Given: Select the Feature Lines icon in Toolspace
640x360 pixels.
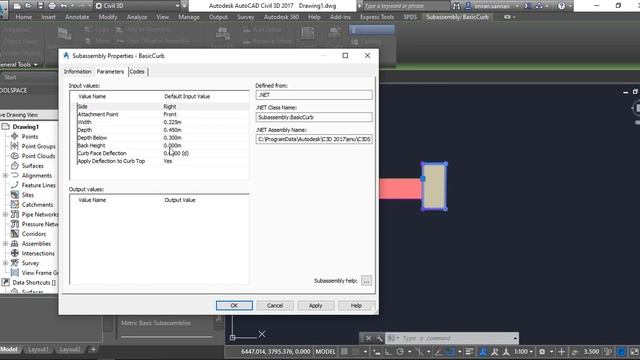Looking at the screenshot, I should pos(15,185).
